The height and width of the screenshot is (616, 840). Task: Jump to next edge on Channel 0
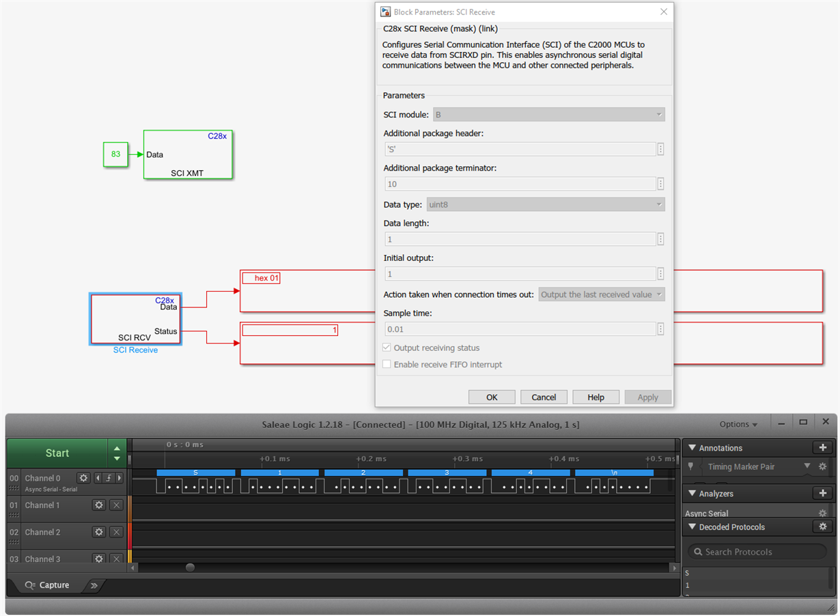coord(120,478)
